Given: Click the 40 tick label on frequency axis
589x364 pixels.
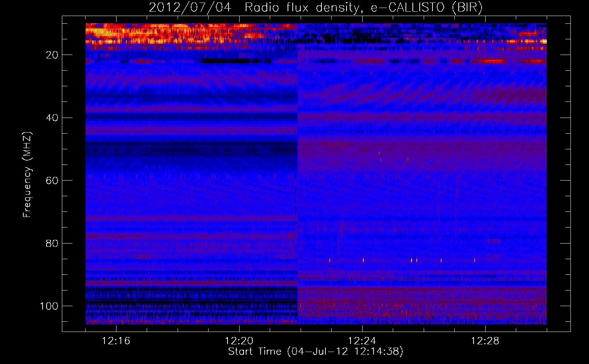Looking at the screenshot, I should pos(52,118).
